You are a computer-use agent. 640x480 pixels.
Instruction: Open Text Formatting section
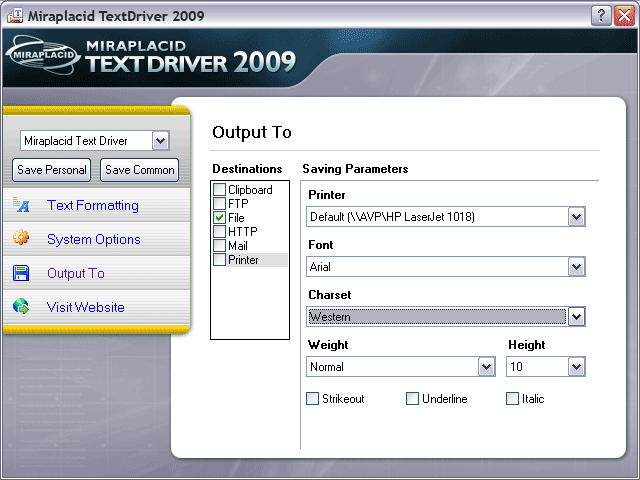coord(93,205)
